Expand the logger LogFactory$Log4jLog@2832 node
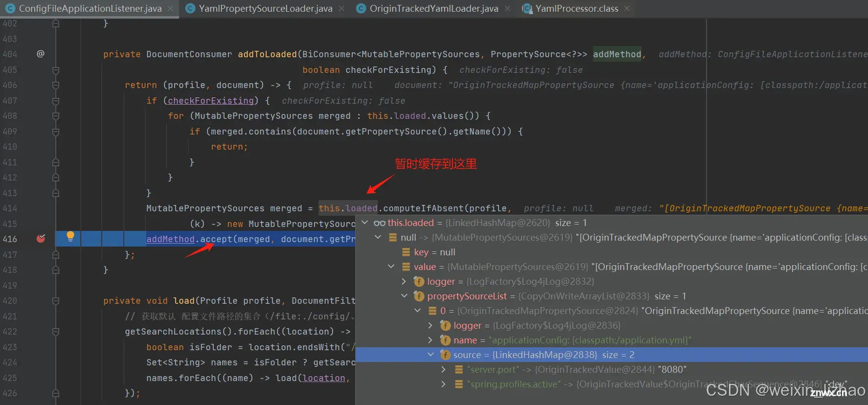This screenshot has height=405, width=868. (x=404, y=281)
